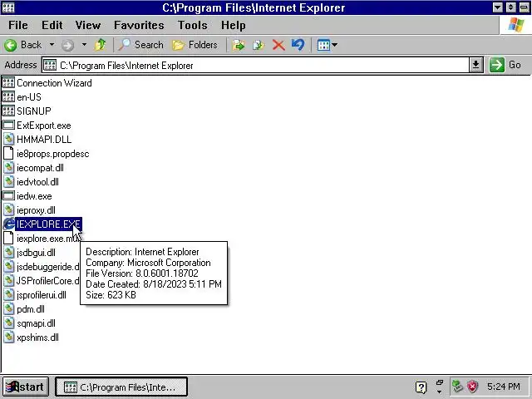Click the blue Undo arrow icon
Screen dimensions: 532x399
(298, 45)
